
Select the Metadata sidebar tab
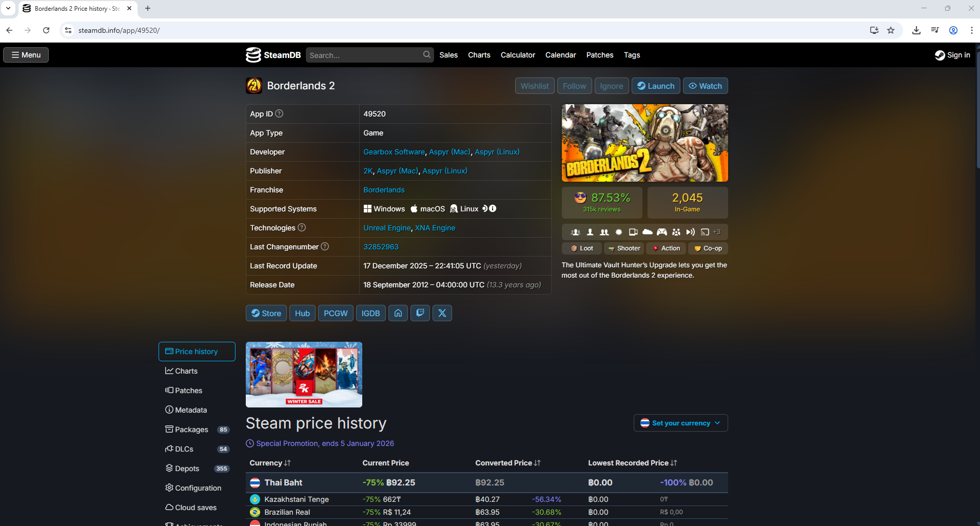pyautogui.click(x=197, y=410)
